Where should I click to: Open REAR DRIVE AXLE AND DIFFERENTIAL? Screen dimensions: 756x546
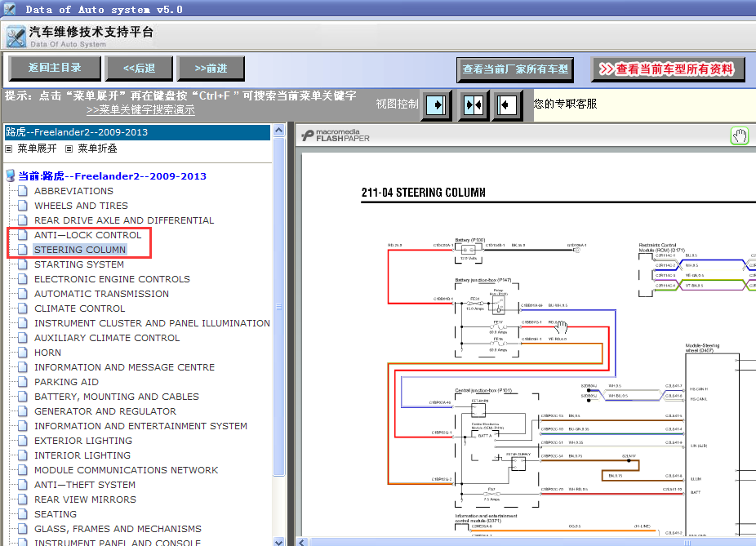click(x=124, y=220)
